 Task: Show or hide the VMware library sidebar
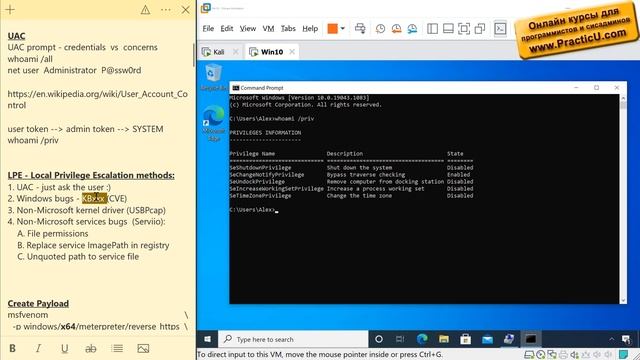432,29
